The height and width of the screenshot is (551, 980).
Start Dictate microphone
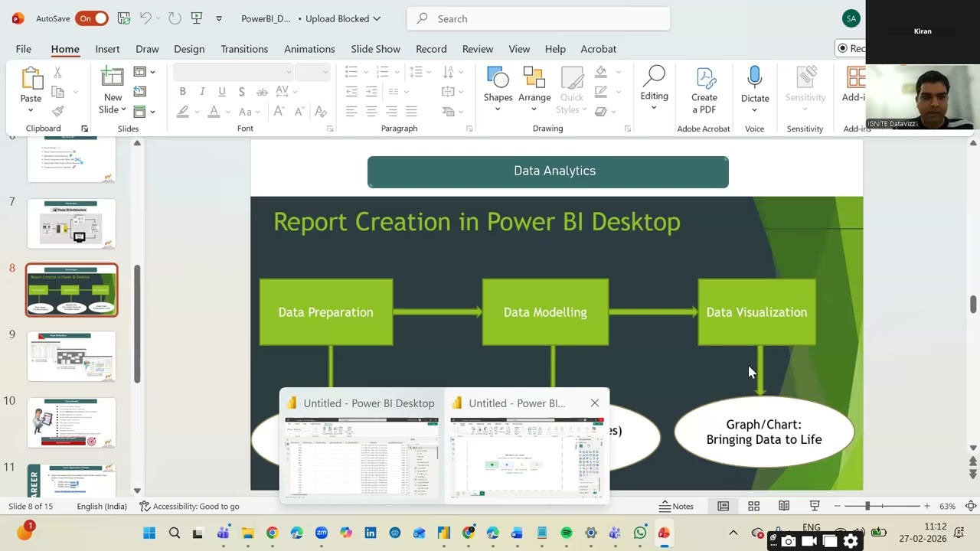coord(755,89)
